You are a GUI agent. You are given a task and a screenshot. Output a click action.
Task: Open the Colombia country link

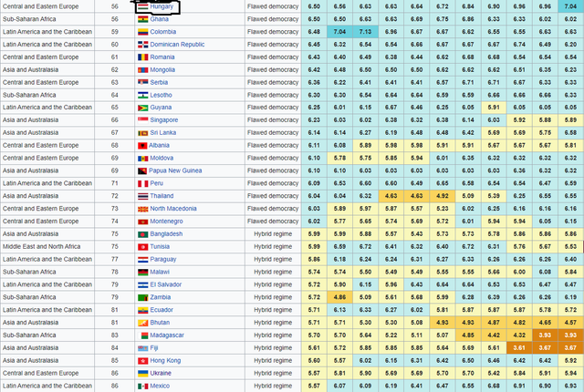[162, 32]
